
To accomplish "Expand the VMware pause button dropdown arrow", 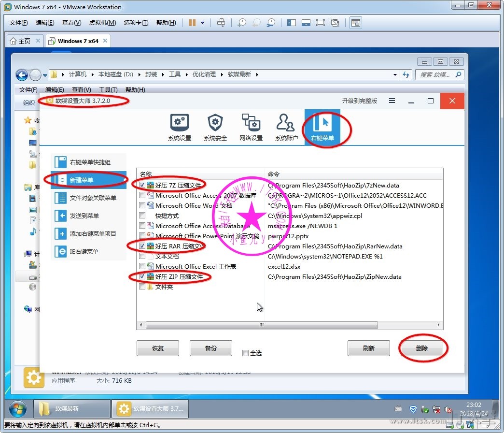I will click(202, 23).
